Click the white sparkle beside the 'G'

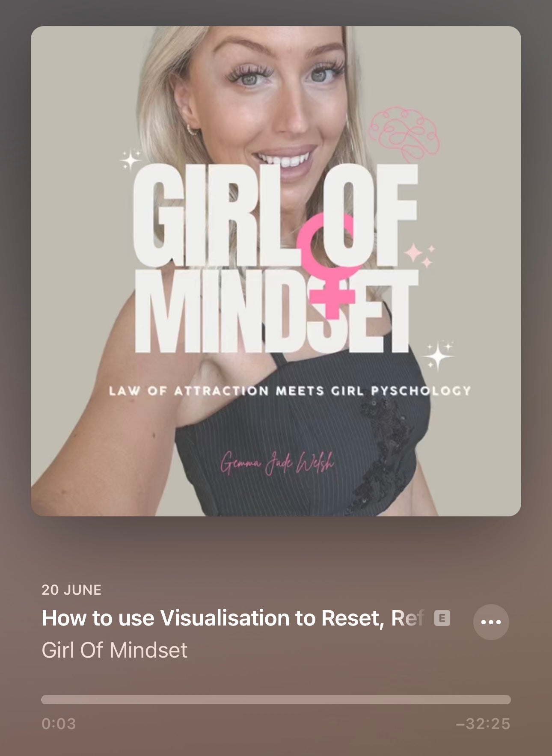pyautogui.click(x=131, y=160)
